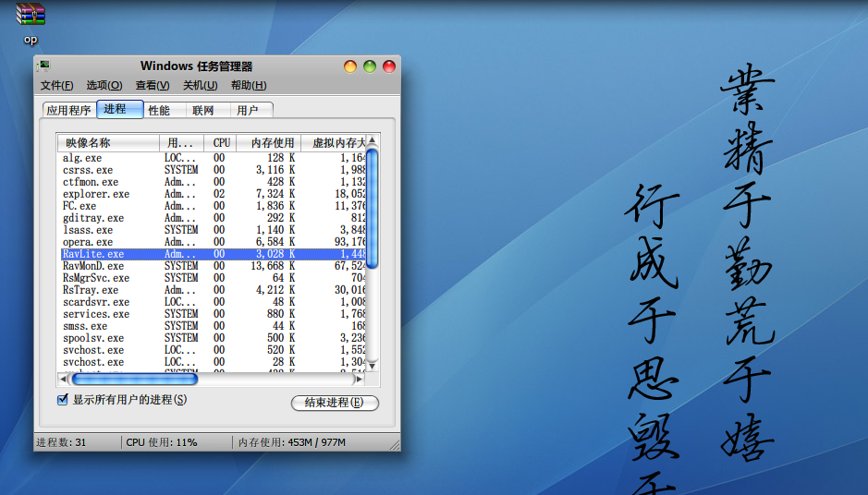Select the explorer.exe process

(214, 194)
